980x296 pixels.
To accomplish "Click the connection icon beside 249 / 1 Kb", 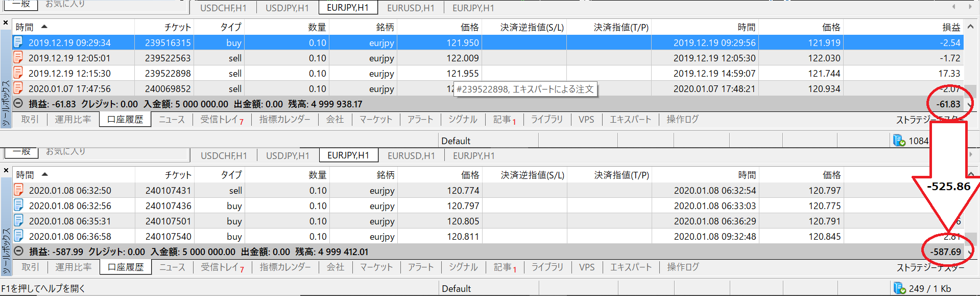I will [x=900, y=288].
